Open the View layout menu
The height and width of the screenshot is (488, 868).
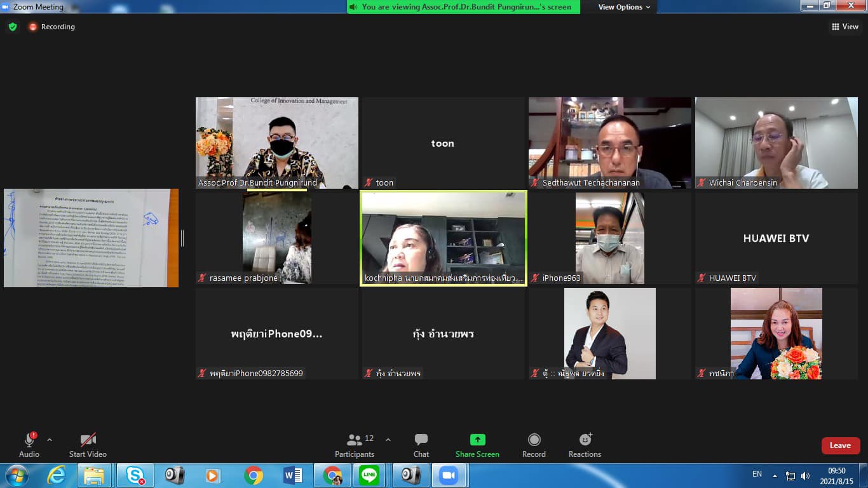(845, 27)
